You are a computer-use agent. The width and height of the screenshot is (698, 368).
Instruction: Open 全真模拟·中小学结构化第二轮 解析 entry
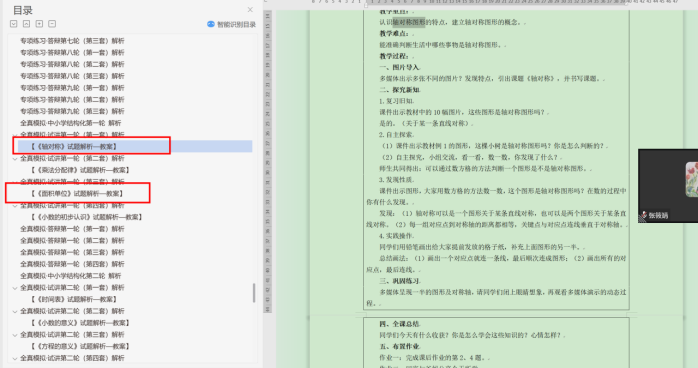(70, 276)
